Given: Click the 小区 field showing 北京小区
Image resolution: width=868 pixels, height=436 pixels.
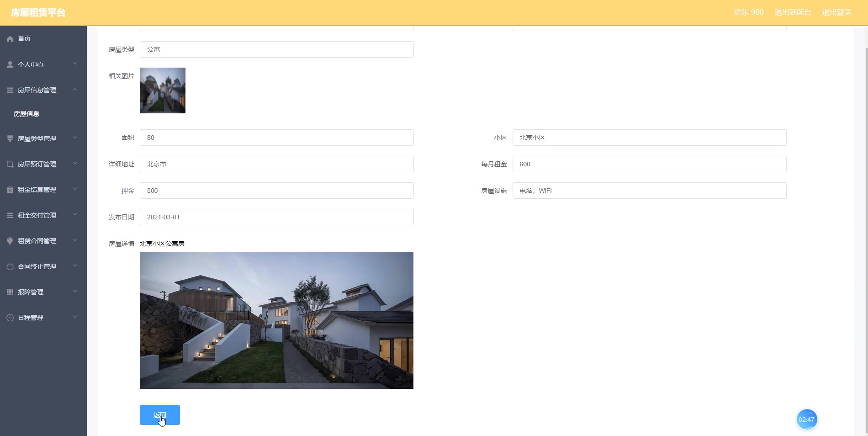Looking at the screenshot, I should coord(649,138).
